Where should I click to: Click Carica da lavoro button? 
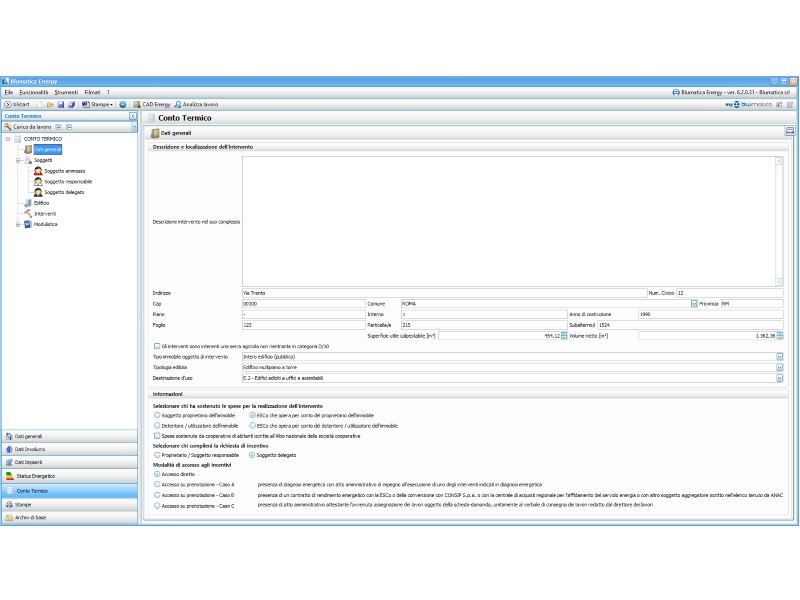pos(28,127)
